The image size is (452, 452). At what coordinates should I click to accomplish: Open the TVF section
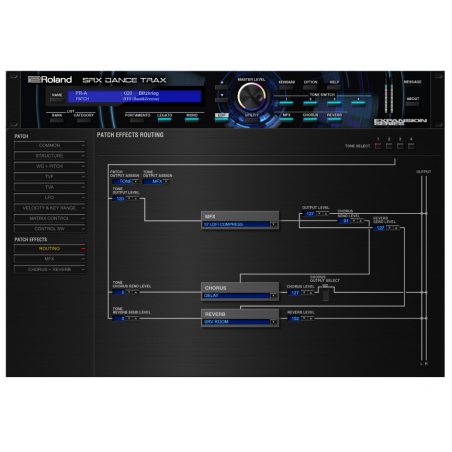[x=50, y=177]
